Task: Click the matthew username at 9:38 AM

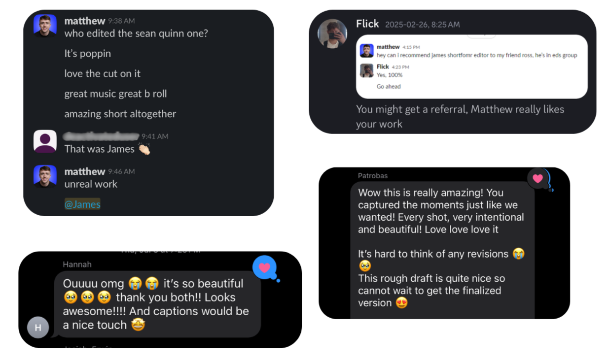Action: [x=84, y=21]
